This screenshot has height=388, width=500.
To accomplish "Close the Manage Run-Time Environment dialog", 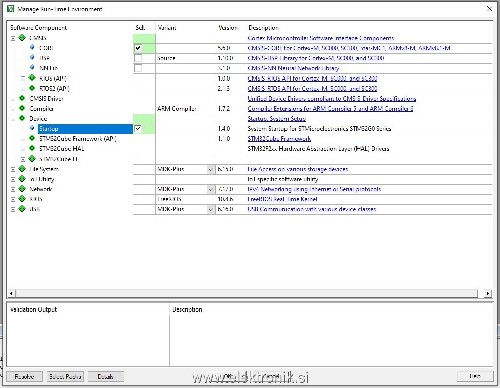I will coord(489,9).
